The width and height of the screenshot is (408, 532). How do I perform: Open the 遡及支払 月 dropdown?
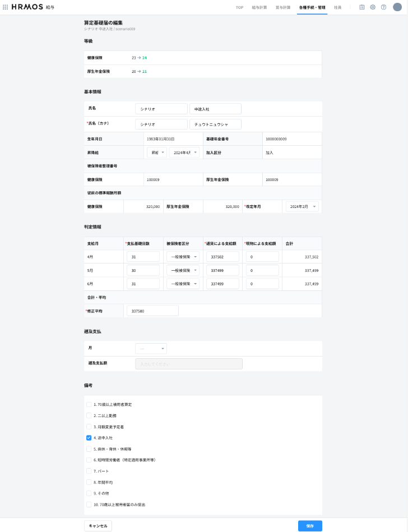coord(151,349)
